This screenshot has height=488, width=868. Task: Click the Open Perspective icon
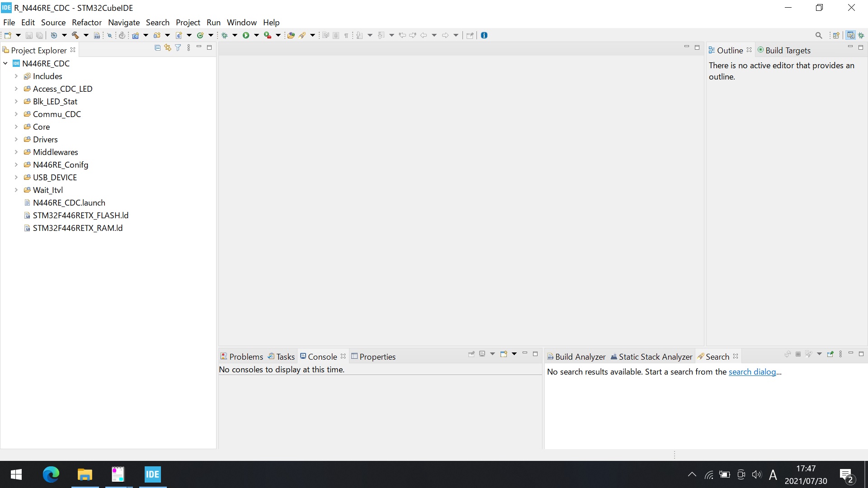point(836,35)
